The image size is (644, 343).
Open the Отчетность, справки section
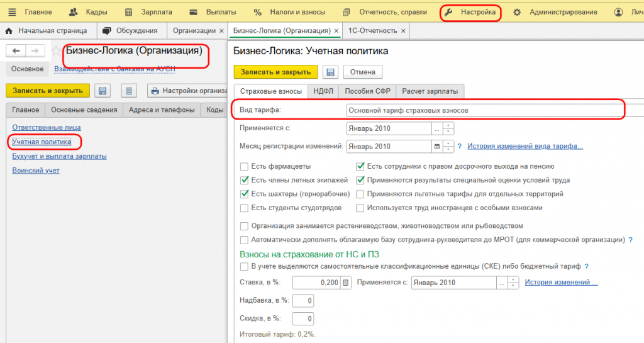point(386,12)
